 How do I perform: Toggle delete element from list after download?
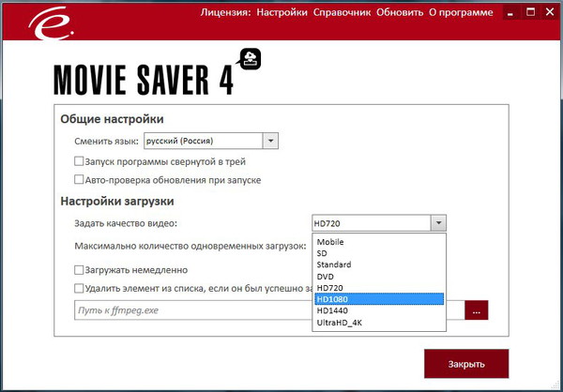point(80,289)
